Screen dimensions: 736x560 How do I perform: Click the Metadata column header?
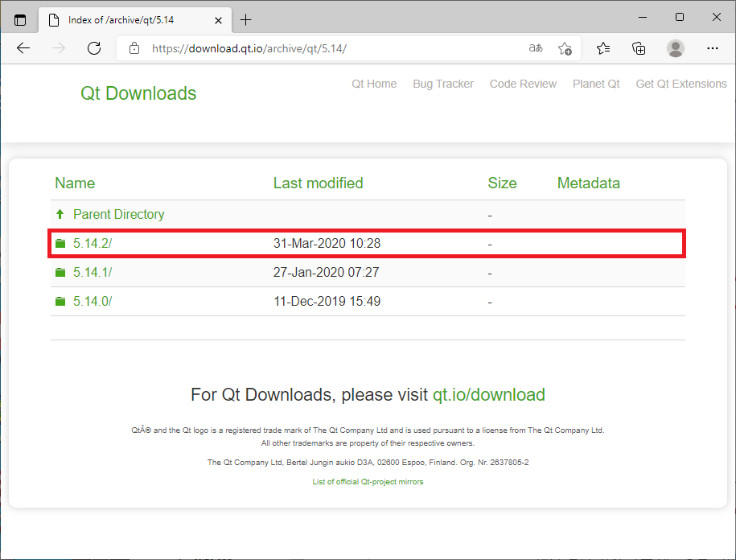click(x=589, y=183)
